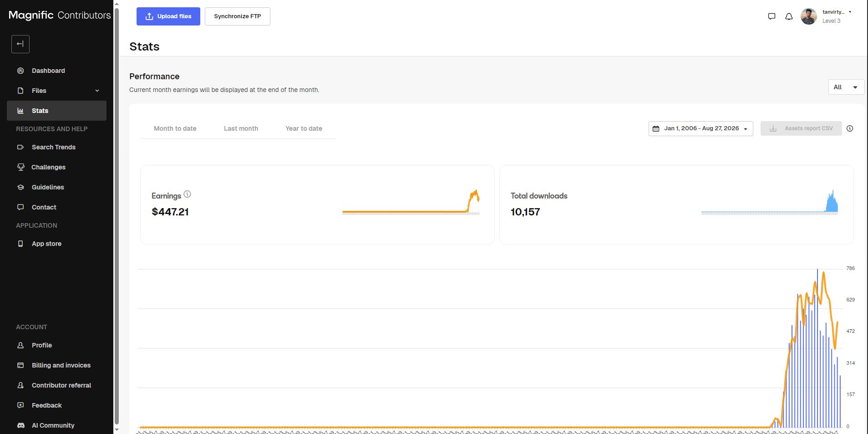Click the Profile person icon
The image size is (868, 434).
pyautogui.click(x=20, y=345)
